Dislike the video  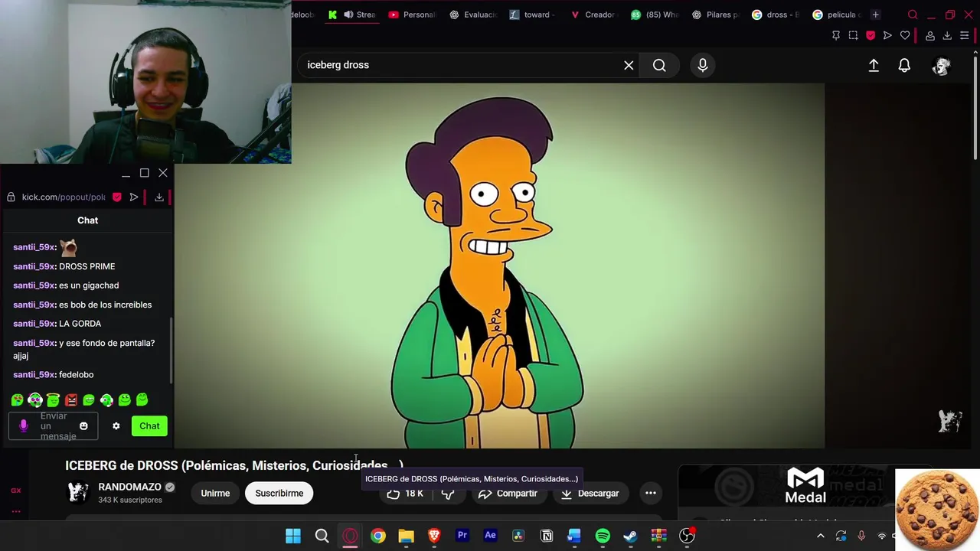[449, 494]
